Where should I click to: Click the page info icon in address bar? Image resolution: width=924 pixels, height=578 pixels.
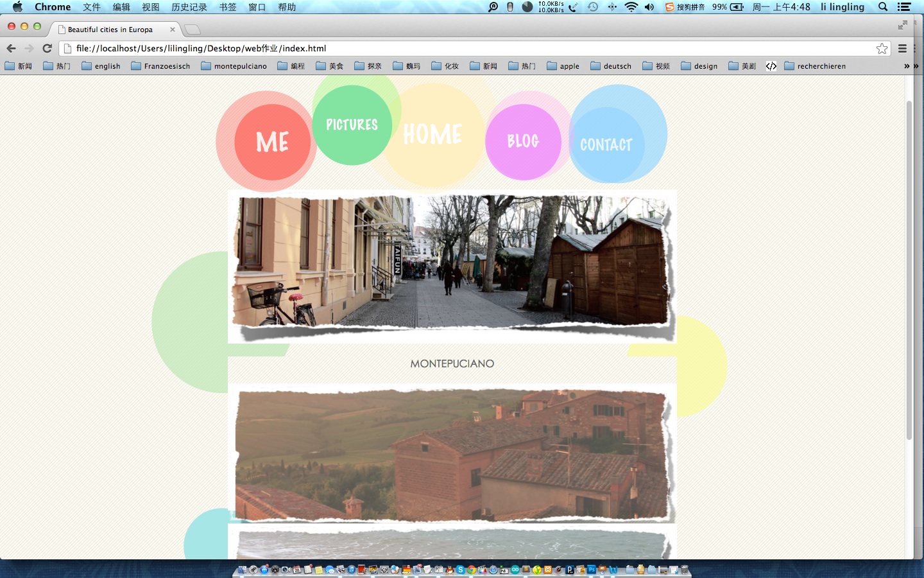[x=67, y=48]
